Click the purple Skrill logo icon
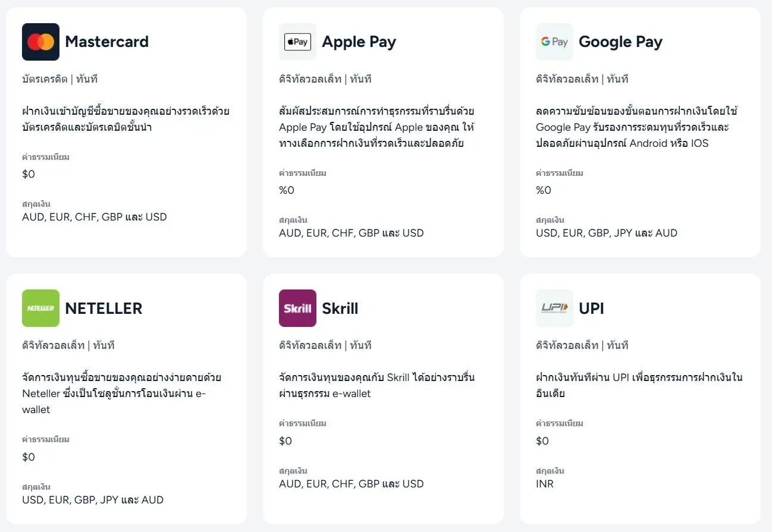Screen dimensions: 772x532 coord(297,308)
